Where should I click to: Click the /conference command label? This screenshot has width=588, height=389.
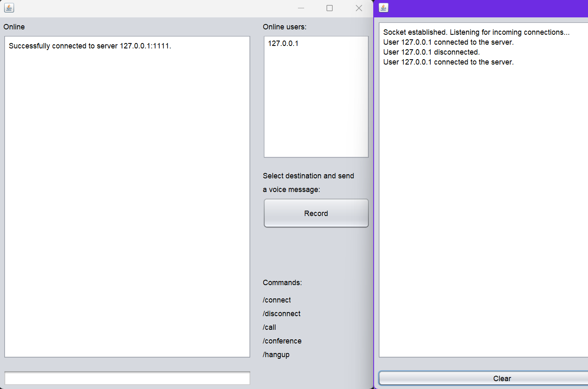pyautogui.click(x=282, y=341)
